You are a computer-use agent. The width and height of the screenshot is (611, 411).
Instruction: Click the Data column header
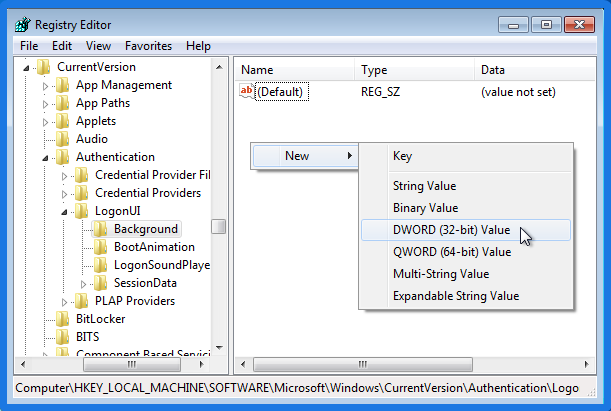click(535, 70)
